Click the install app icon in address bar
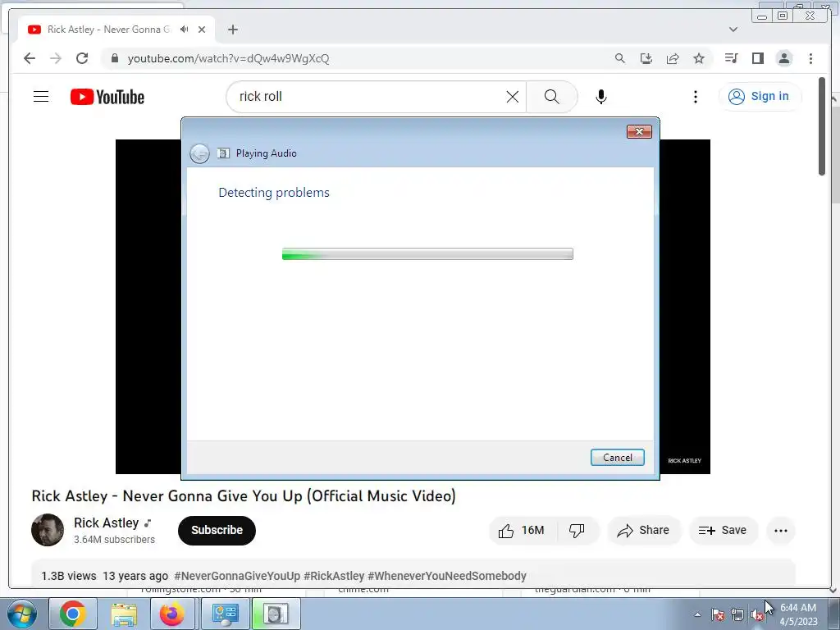The height and width of the screenshot is (630, 840). coord(646,58)
